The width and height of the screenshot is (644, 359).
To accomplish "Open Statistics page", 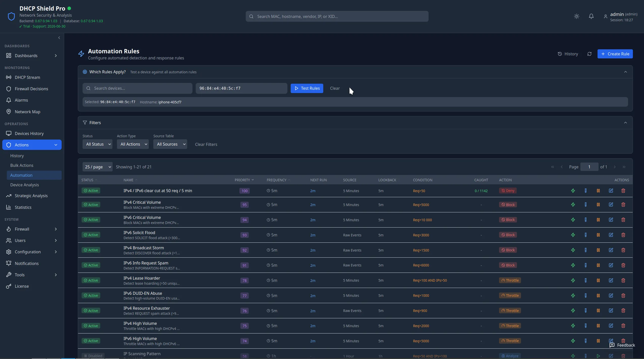I will click(x=32, y=207).
